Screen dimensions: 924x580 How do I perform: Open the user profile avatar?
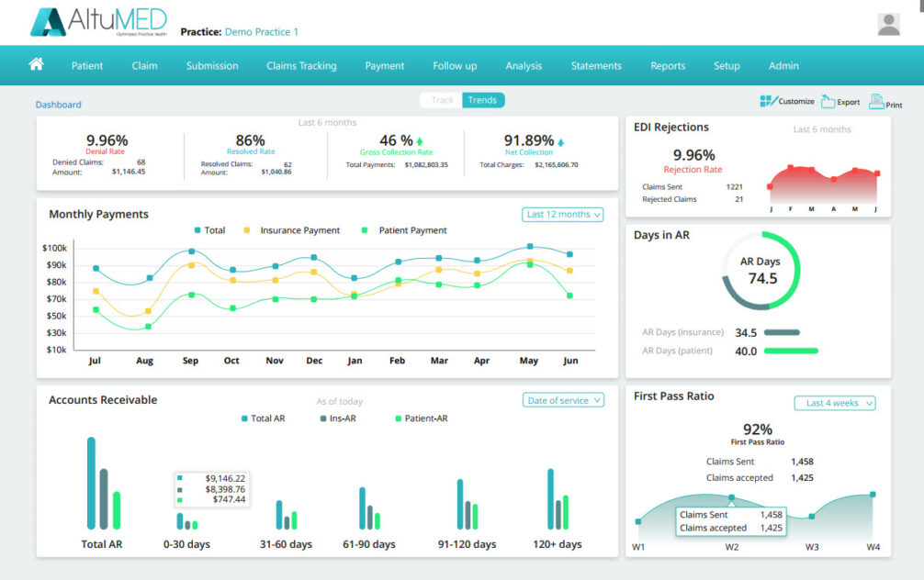click(x=888, y=25)
